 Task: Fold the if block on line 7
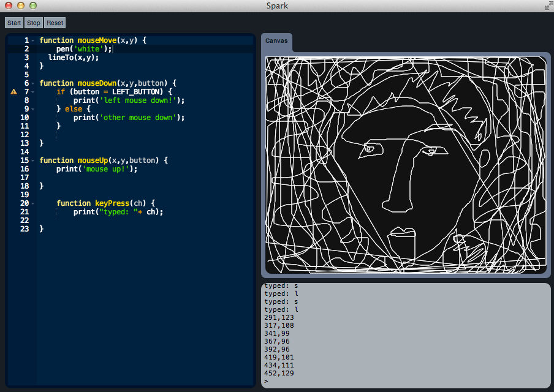click(x=33, y=92)
